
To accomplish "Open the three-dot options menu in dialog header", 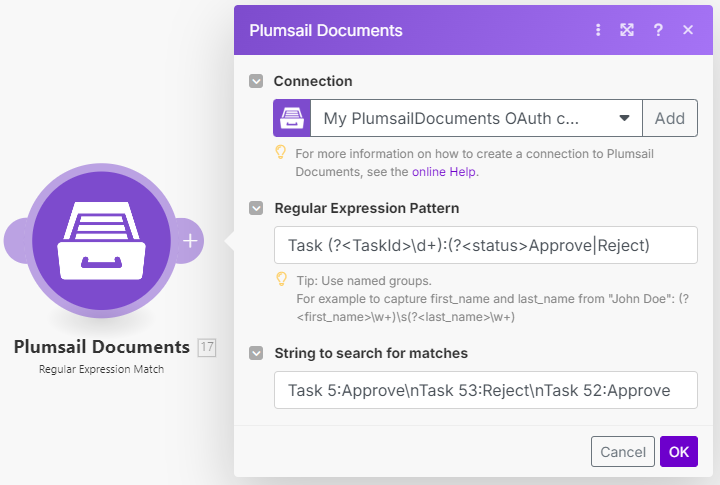I will click(x=598, y=30).
